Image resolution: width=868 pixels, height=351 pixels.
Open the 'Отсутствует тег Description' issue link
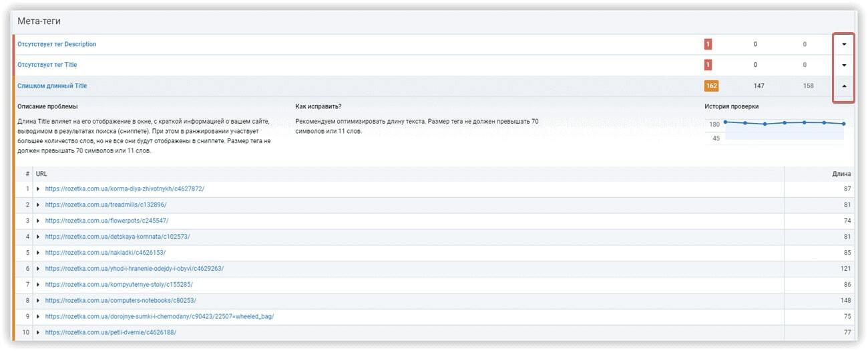[57, 44]
